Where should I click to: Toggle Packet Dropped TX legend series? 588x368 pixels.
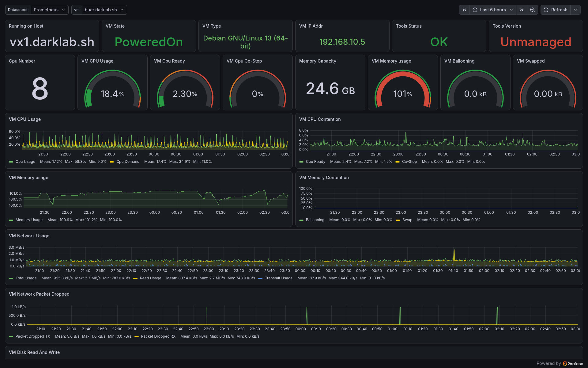(x=29, y=336)
